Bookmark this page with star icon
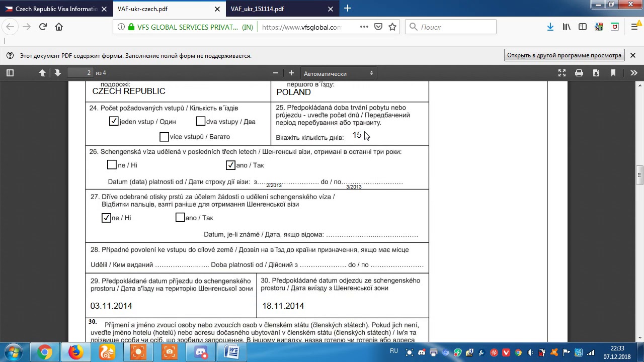The image size is (644, 362). click(x=392, y=27)
